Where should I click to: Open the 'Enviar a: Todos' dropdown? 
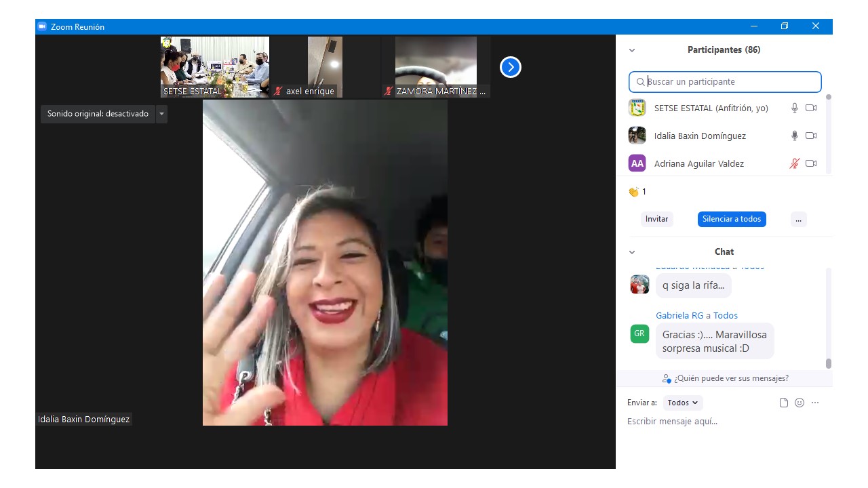coord(683,403)
